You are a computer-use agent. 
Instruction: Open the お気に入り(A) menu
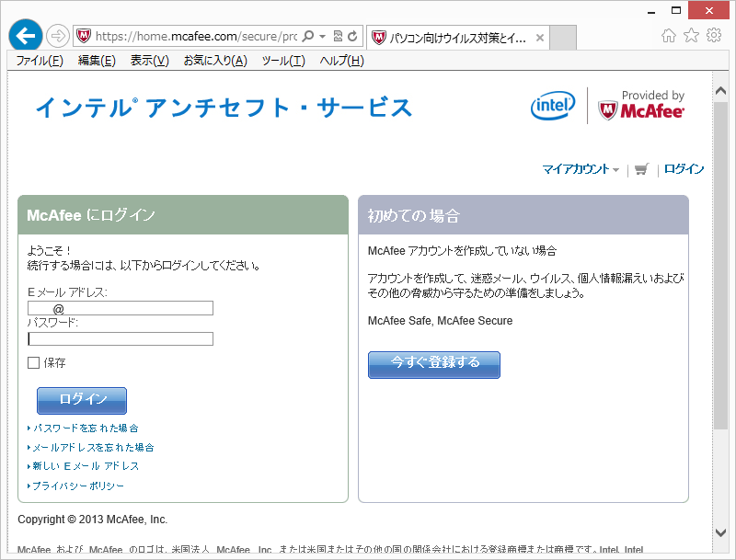(x=215, y=61)
